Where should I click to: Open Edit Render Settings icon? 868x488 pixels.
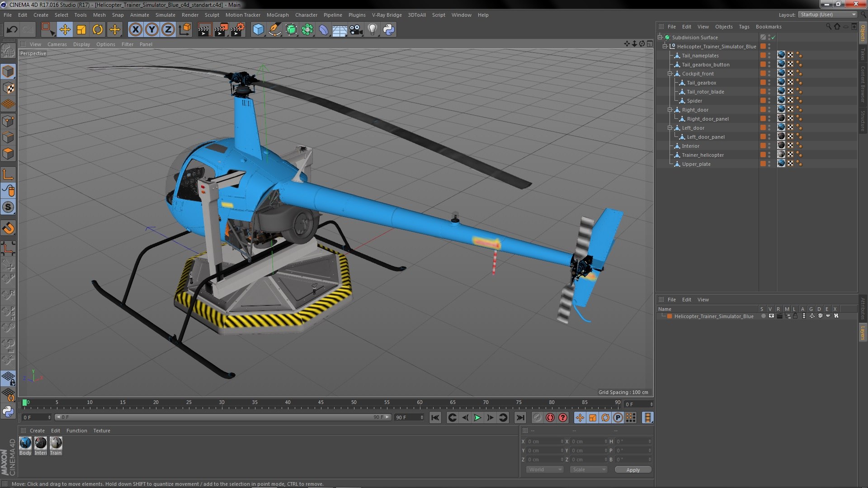click(237, 30)
